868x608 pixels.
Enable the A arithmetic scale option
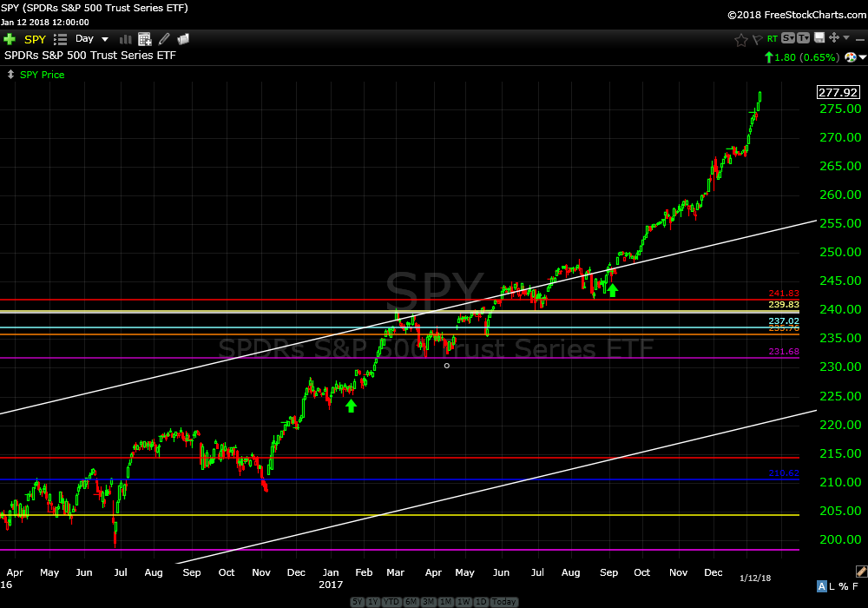coord(822,586)
